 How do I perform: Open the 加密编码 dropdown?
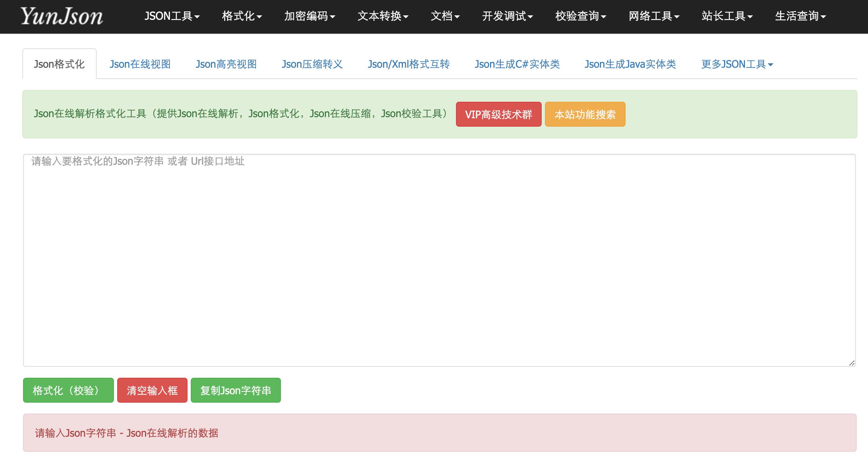click(x=309, y=16)
